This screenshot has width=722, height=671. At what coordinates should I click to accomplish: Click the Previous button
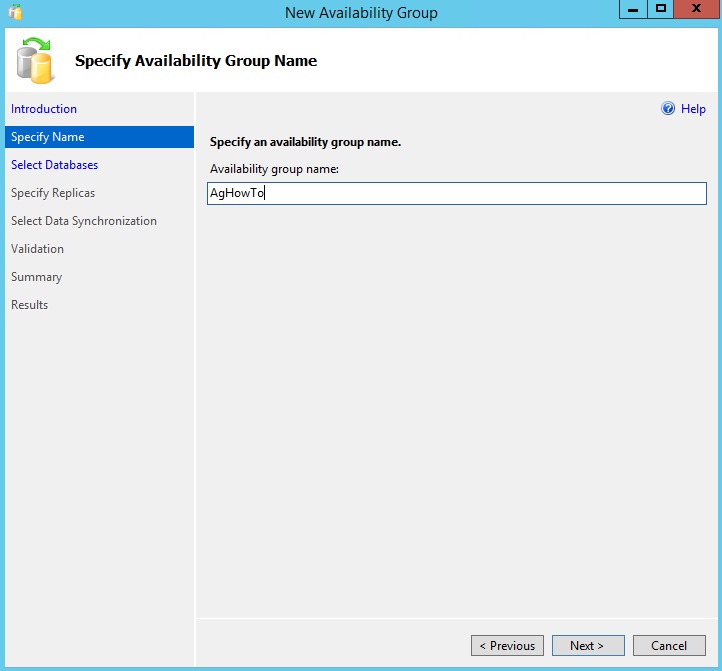[507, 645]
